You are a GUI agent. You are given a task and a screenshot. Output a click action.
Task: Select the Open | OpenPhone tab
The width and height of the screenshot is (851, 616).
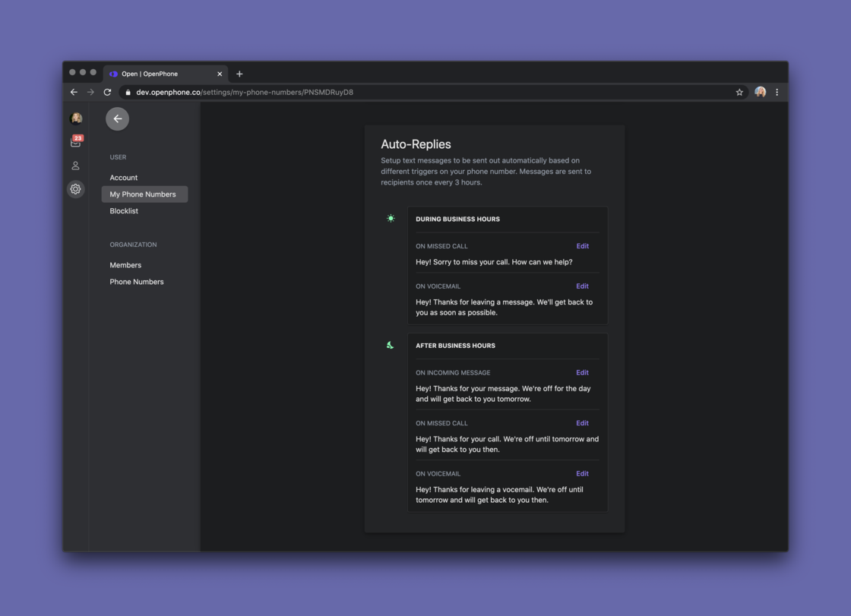(x=166, y=74)
